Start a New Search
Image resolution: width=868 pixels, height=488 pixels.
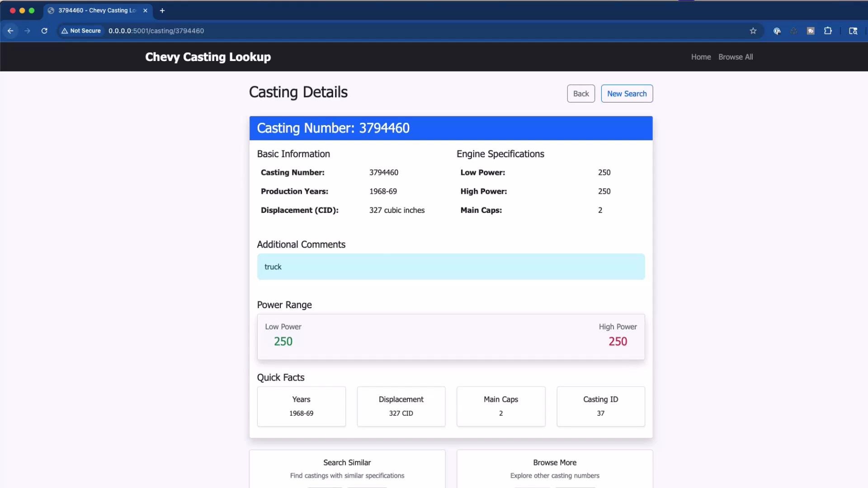[x=627, y=94]
